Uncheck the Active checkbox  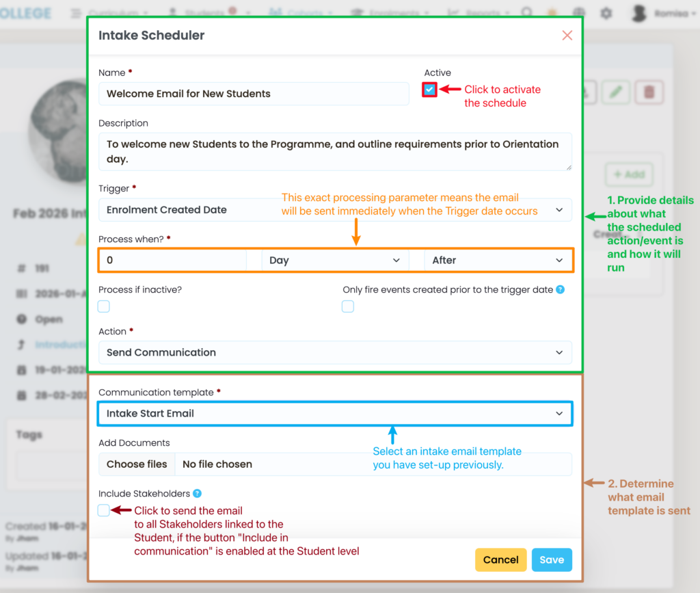pos(429,90)
